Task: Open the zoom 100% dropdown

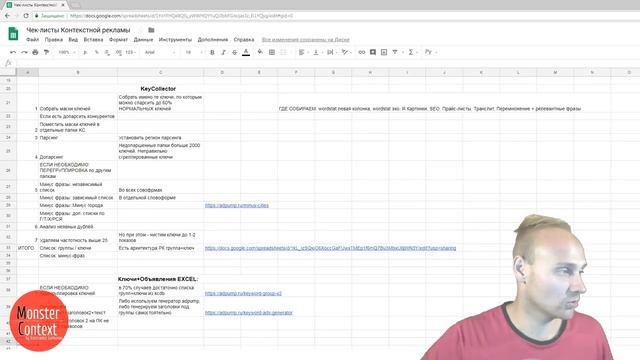Action: coord(67,52)
